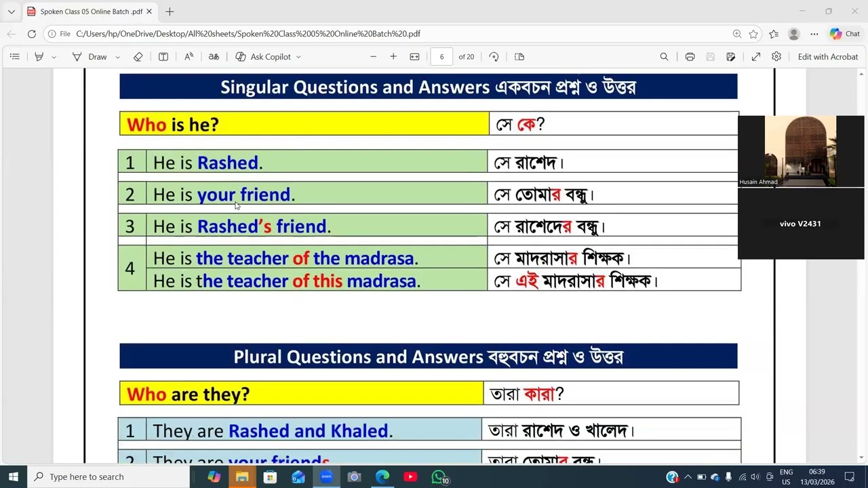Zoom in with the plus button

point(393,57)
